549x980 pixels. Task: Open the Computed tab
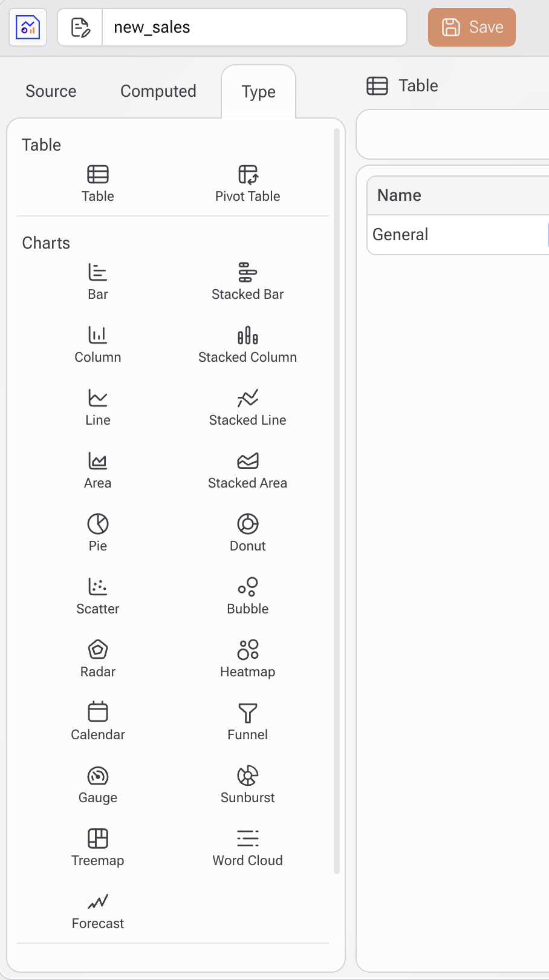tap(158, 91)
